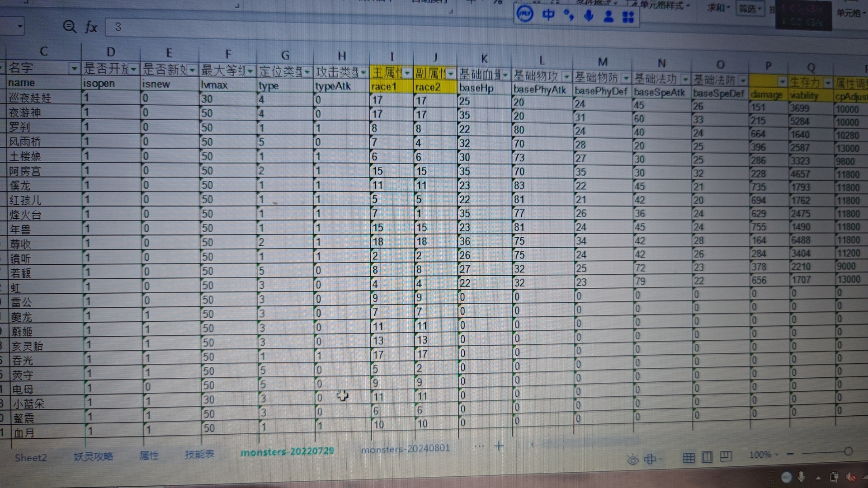
Task: Switch to normal grid view icon
Action: point(689,458)
